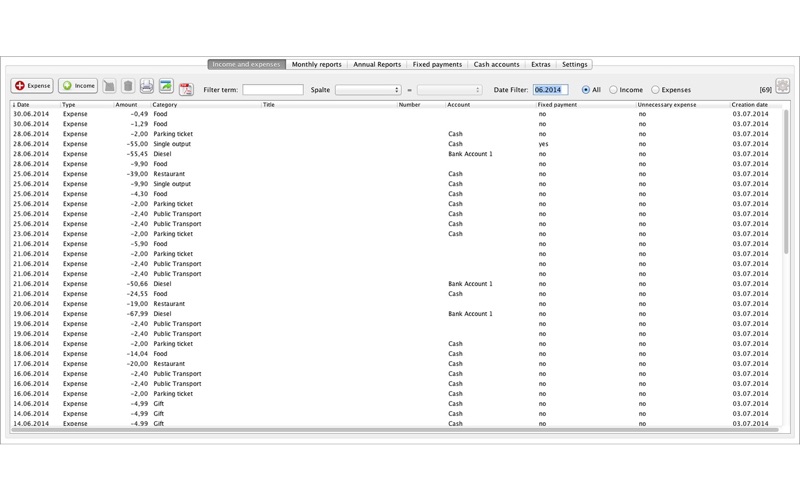Image resolution: width=800 pixels, height=500 pixels.
Task: Open the Spalte column dropdown
Action: coord(368,90)
